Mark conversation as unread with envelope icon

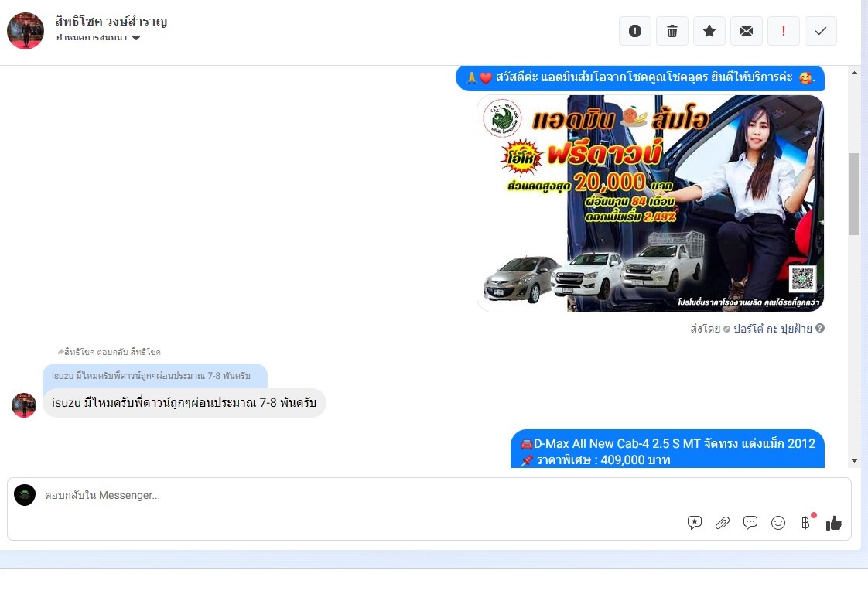pos(747,31)
